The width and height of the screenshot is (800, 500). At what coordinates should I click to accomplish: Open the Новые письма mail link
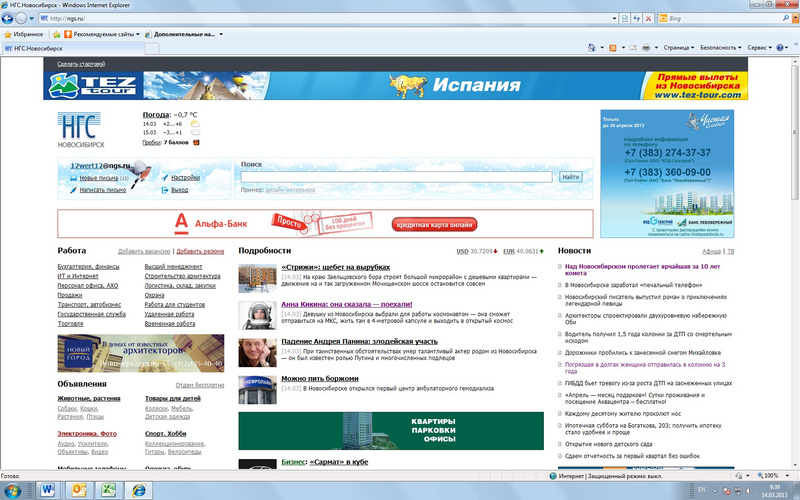tap(98, 178)
